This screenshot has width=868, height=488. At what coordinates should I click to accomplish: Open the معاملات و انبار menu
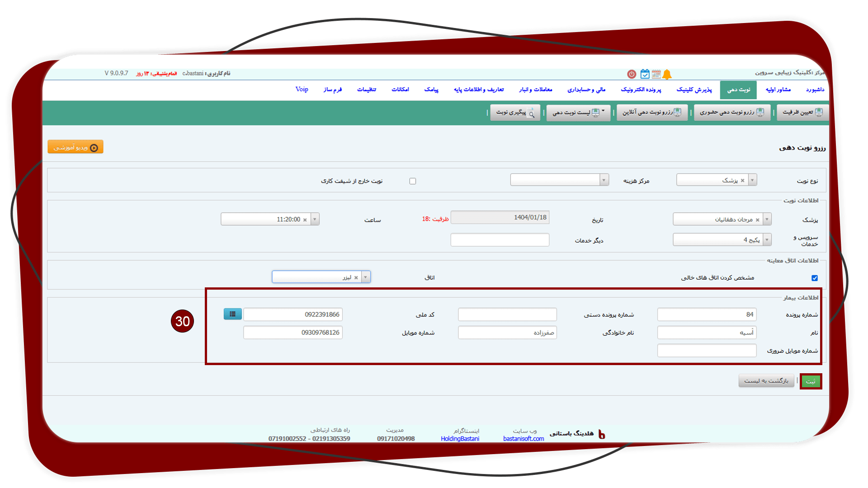point(536,89)
